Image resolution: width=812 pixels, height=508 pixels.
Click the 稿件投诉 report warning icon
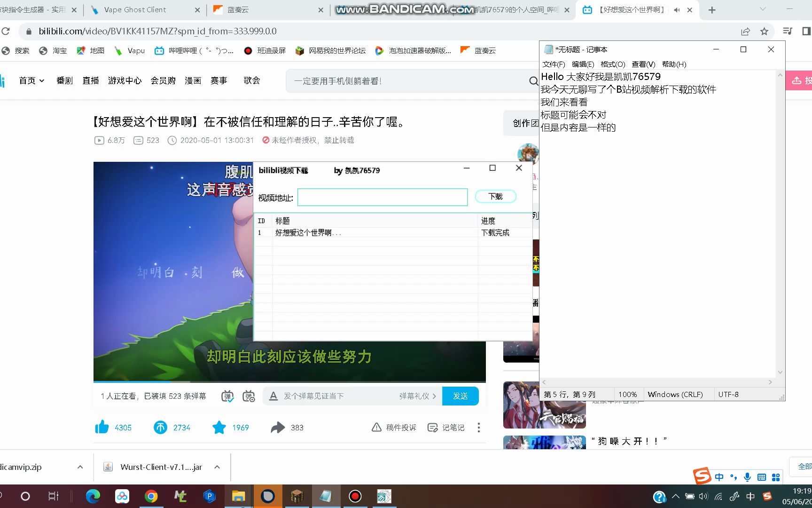click(376, 428)
